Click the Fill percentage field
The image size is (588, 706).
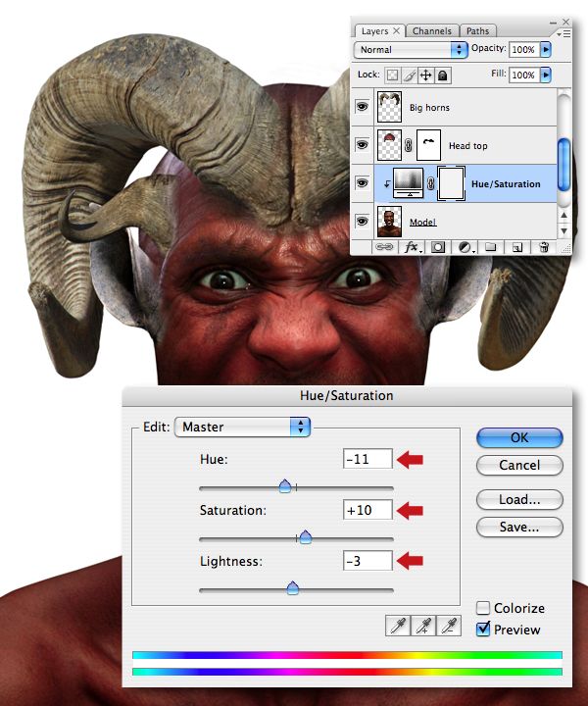(523, 75)
